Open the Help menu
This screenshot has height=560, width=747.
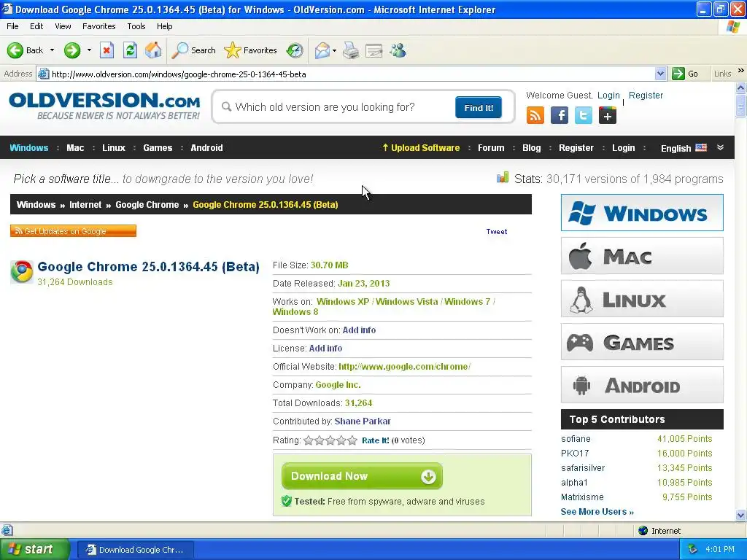164,26
